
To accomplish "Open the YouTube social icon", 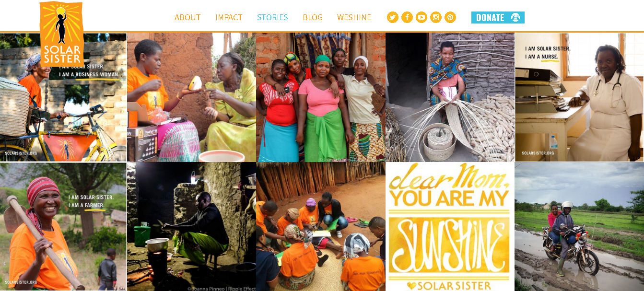I will pyautogui.click(x=422, y=17).
